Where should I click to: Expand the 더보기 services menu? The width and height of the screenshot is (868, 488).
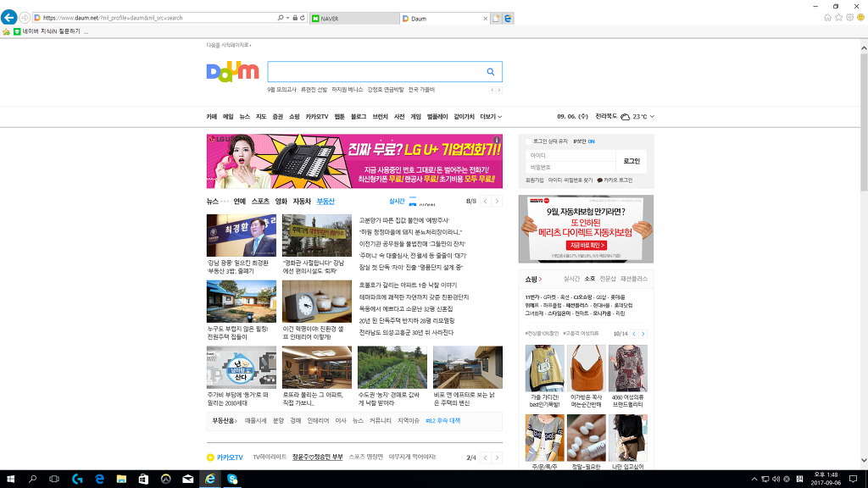(491, 117)
